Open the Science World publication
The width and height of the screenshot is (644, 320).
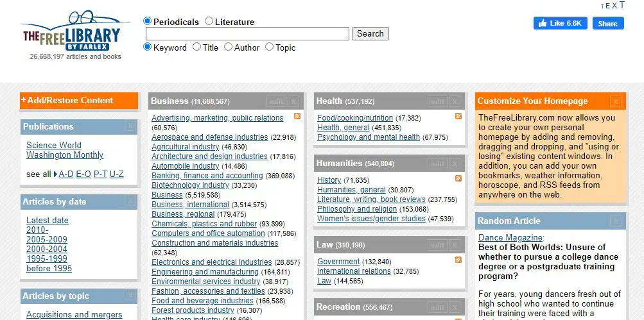(54, 145)
